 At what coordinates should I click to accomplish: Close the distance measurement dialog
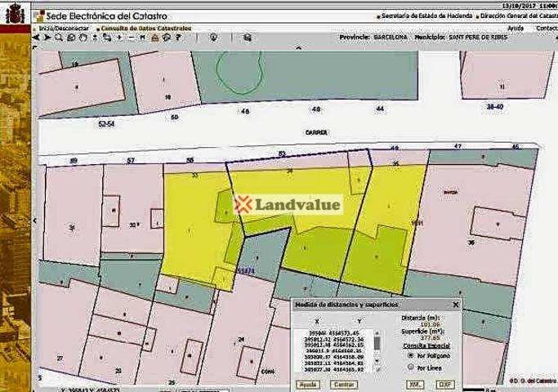click(455, 305)
